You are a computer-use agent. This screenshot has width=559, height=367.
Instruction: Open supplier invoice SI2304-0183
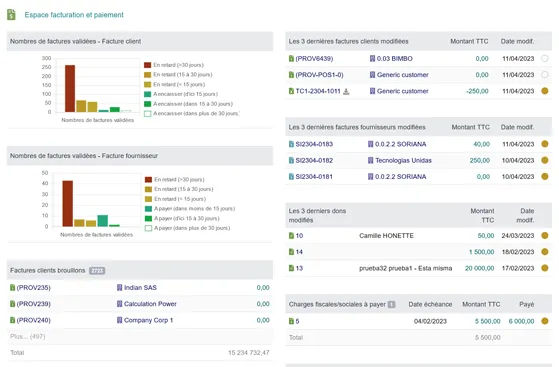coord(314,144)
